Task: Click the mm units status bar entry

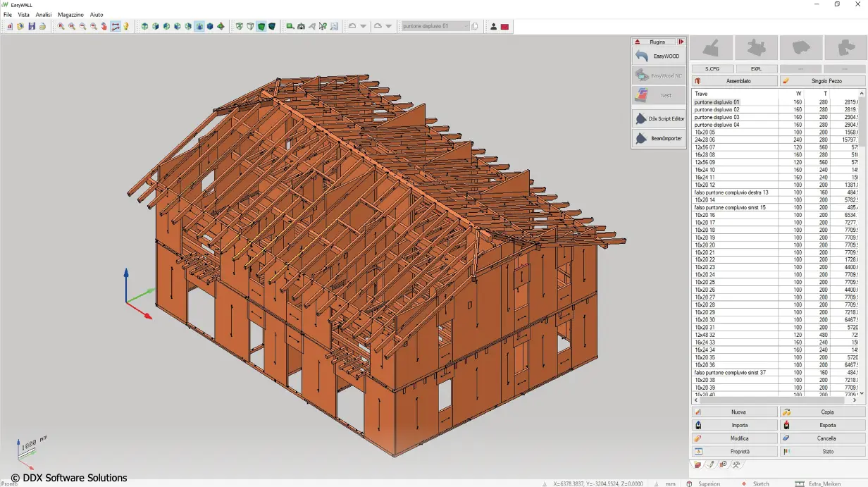Action: coord(670,483)
